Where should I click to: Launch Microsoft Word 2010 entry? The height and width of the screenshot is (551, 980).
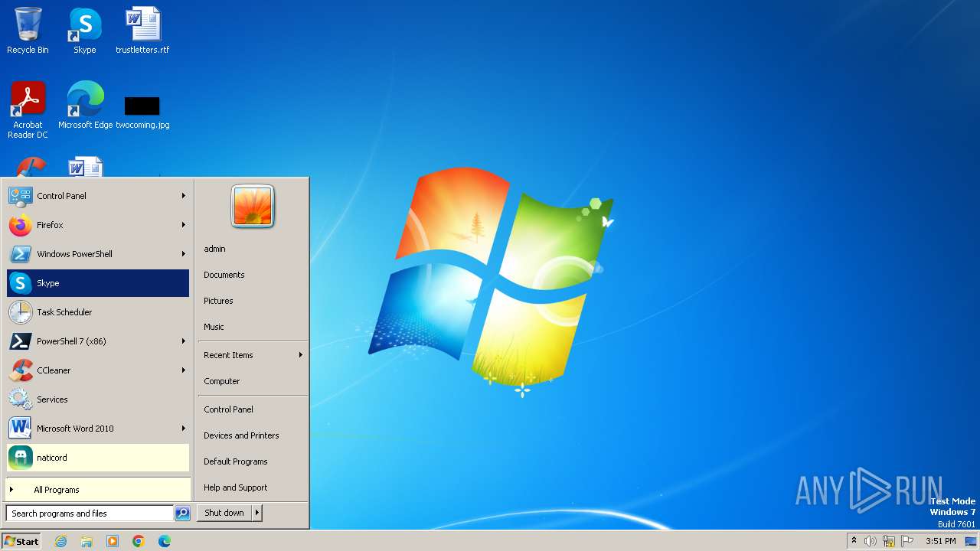98,429
